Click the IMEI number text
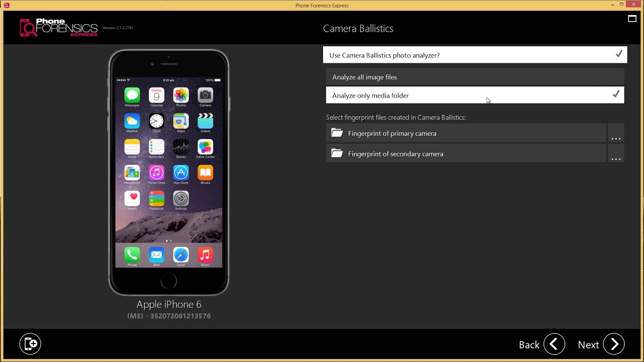Image resolution: width=644 pixels, height=362 pixels. pyautogui.click(x=169, y=316)
